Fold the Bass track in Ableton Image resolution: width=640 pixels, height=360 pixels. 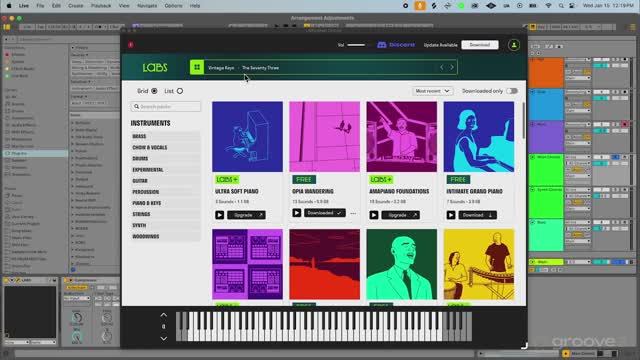pyautogui.click(x=533, y=222)
